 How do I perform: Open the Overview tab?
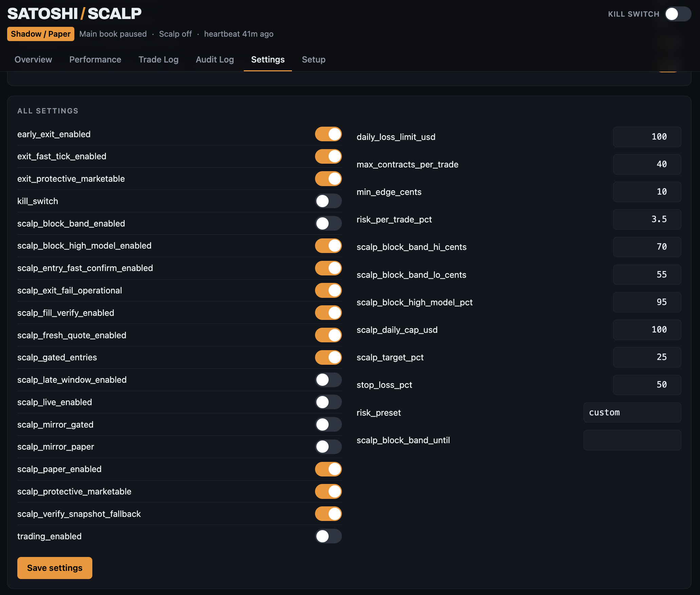[x=33, y=59]
